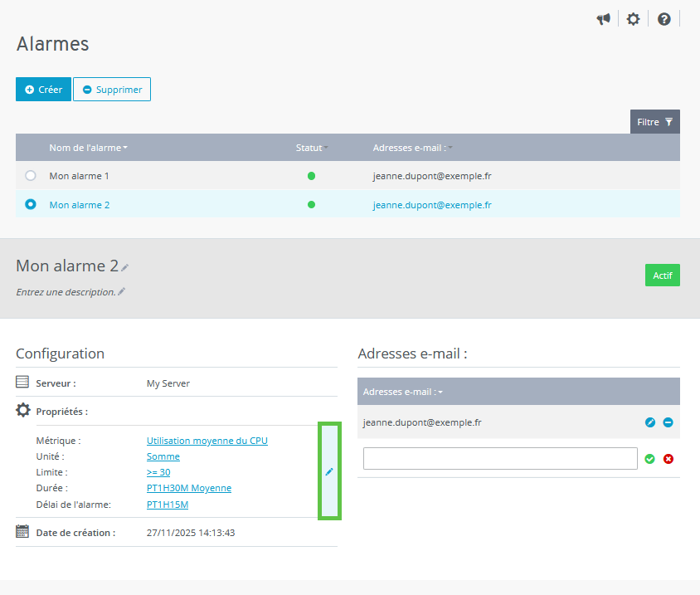The height and width of the screenshot is (595, 700).
Task: Sort by Statut column header
Action: [x=311, y=148]
